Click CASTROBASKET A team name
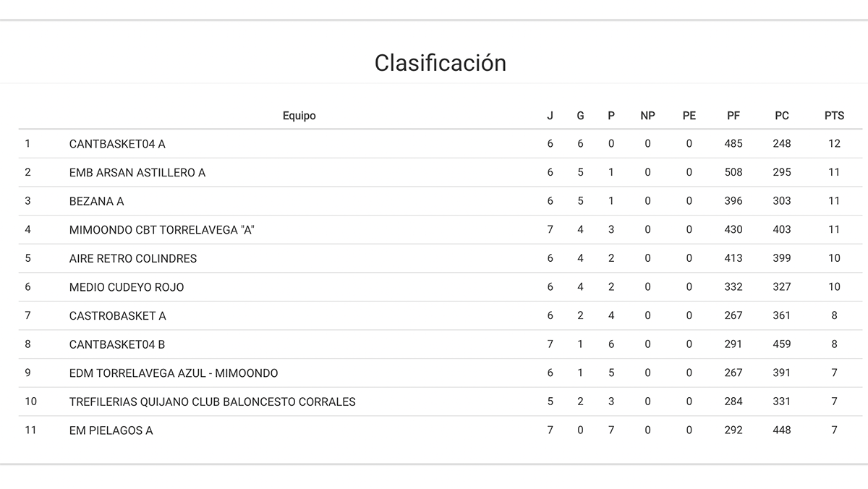Screen dimensions: 868x489 coord(118,316)
